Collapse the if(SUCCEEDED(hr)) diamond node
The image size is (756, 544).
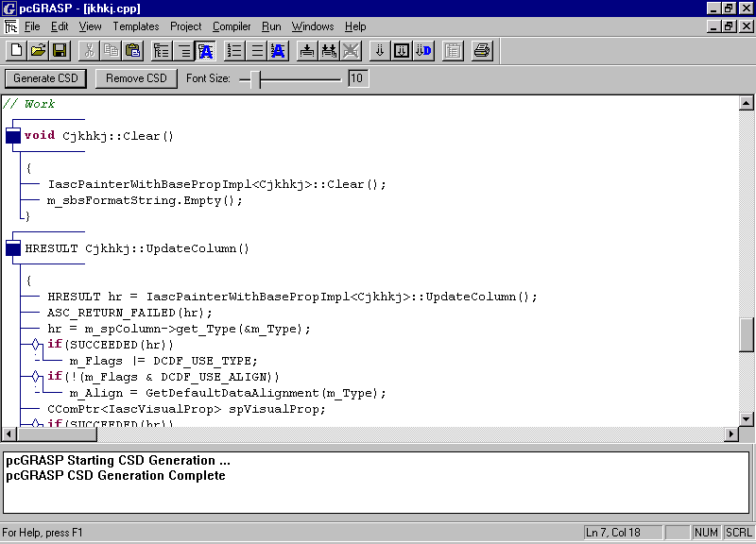click(36, 345)
